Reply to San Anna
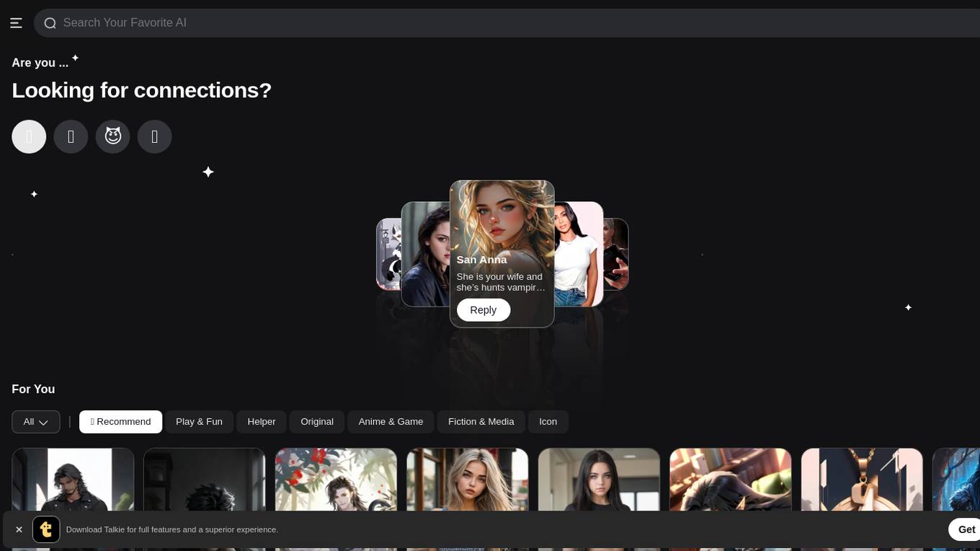Screen dimensions: 980x551 point(484,310)
